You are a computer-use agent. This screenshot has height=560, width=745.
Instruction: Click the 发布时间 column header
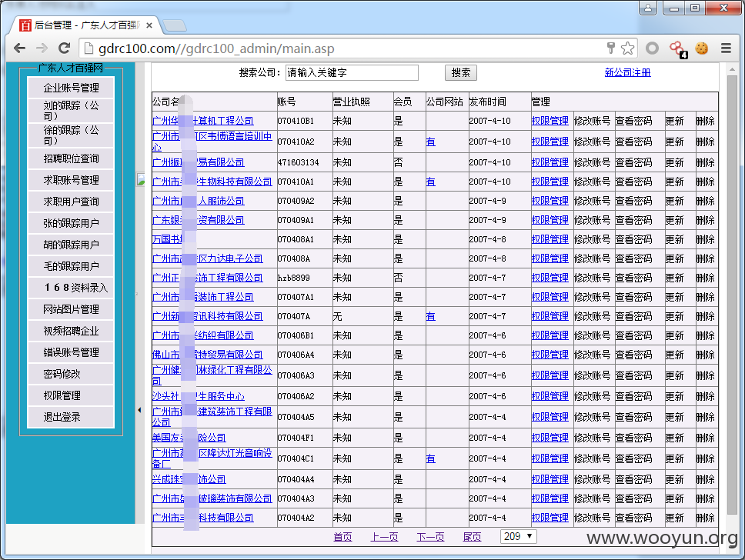[x=487, y=102]
